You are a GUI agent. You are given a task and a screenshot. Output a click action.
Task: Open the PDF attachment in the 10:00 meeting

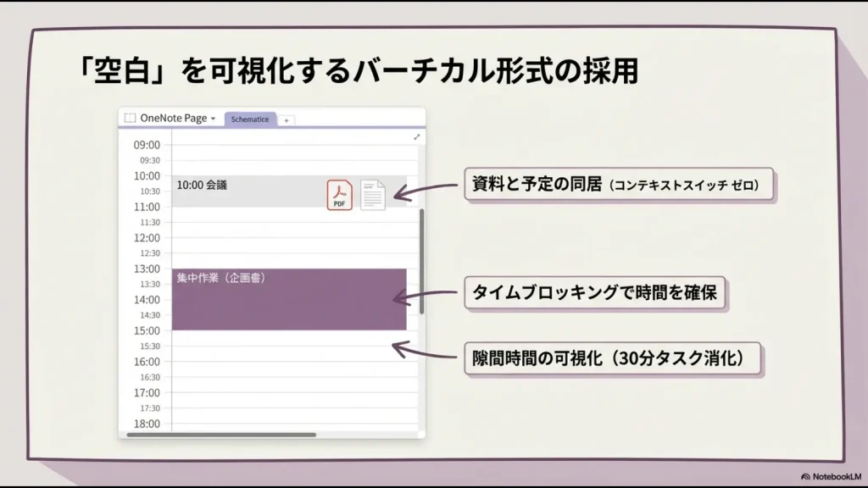tap(338, 195)
